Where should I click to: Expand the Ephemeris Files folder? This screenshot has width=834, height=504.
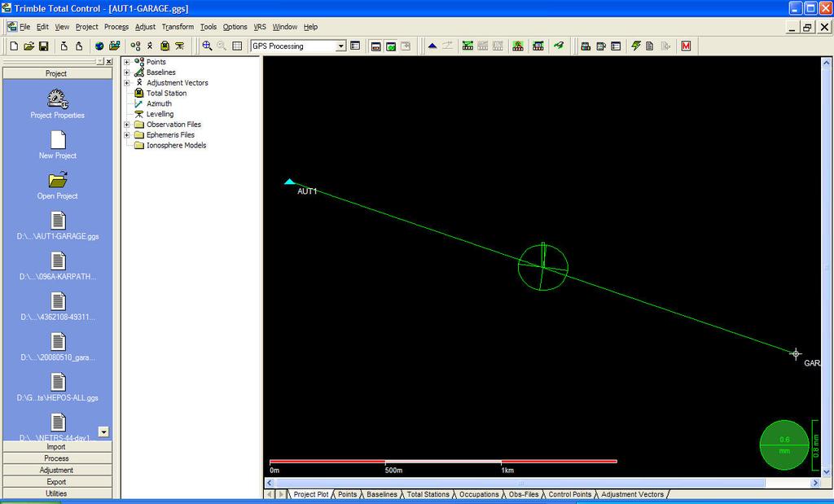click(x=126, y=135)
